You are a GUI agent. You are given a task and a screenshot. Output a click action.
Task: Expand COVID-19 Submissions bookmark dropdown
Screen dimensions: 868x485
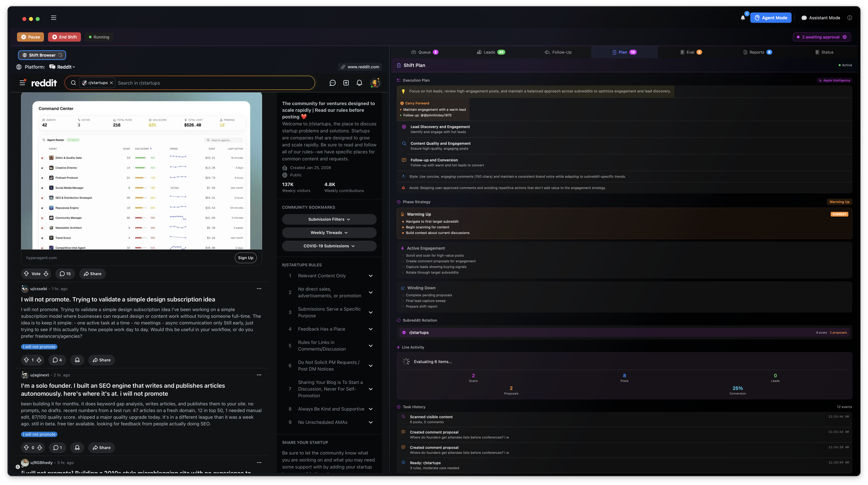tap(329, 246)
